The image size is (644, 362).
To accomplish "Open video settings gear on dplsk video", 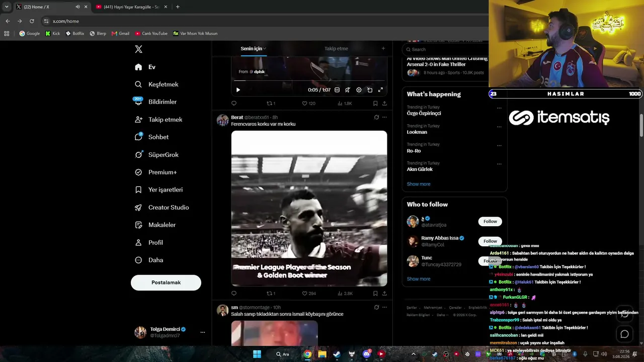I will tap(359, 90).
